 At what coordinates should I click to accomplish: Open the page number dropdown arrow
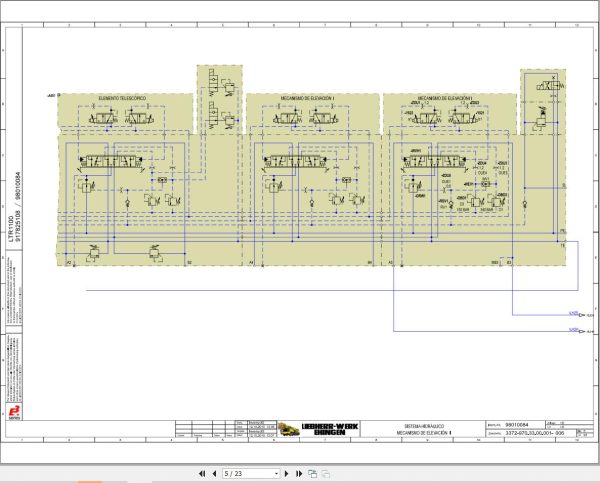click(276, 474)
